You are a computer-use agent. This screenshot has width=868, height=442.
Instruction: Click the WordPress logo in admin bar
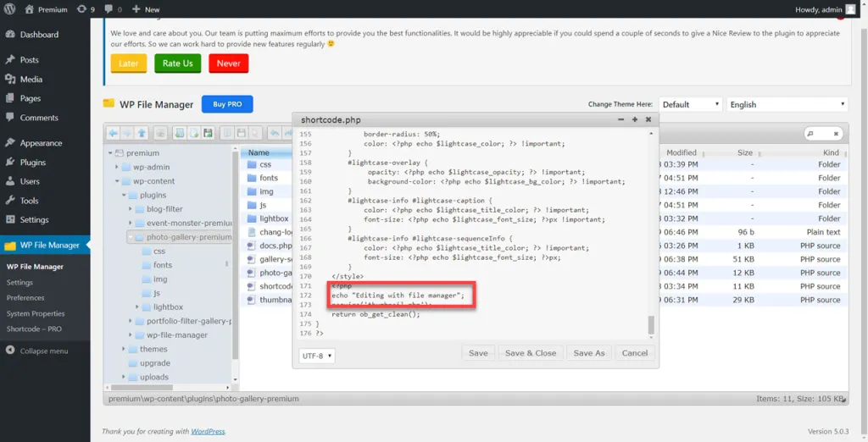[x=9, y=8]
